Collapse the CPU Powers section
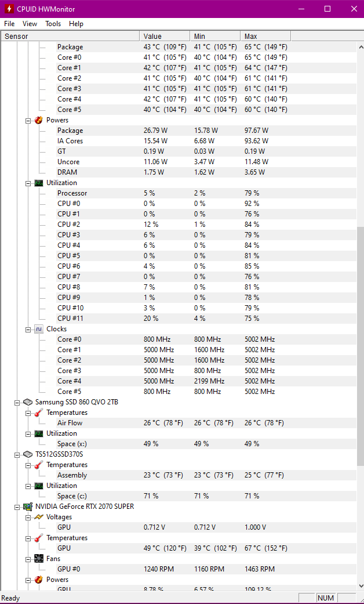The height and width of the screenshot is (604, 364). coord(28,120)
